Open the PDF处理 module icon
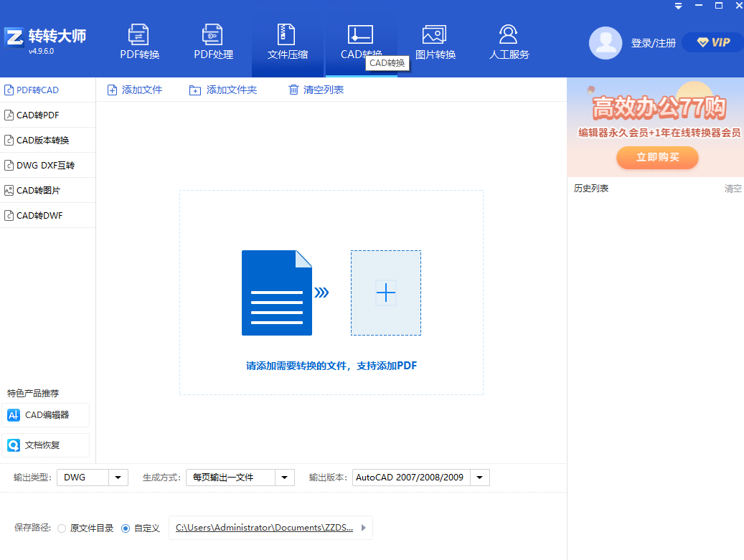The image size is (744, 560). (212, 34)
